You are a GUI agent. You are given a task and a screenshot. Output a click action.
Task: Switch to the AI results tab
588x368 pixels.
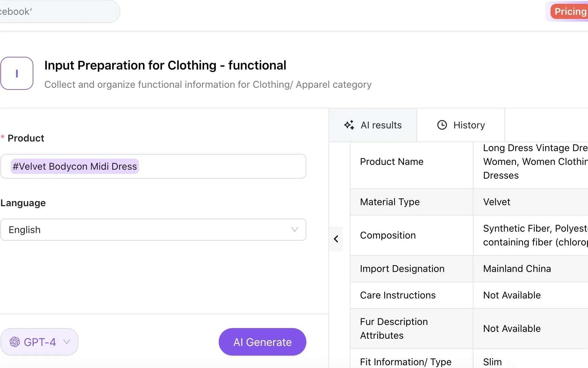[x=372, y=125]
